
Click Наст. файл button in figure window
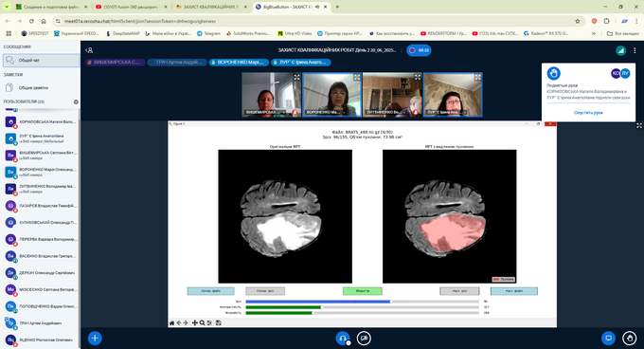click(x=514, y=291)
